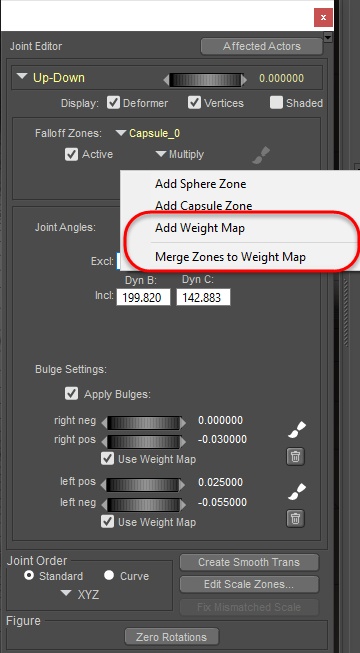Click the greyed brush icon beside Multiply
Viewport: 360px width, 653px height.
click(261, 155)
